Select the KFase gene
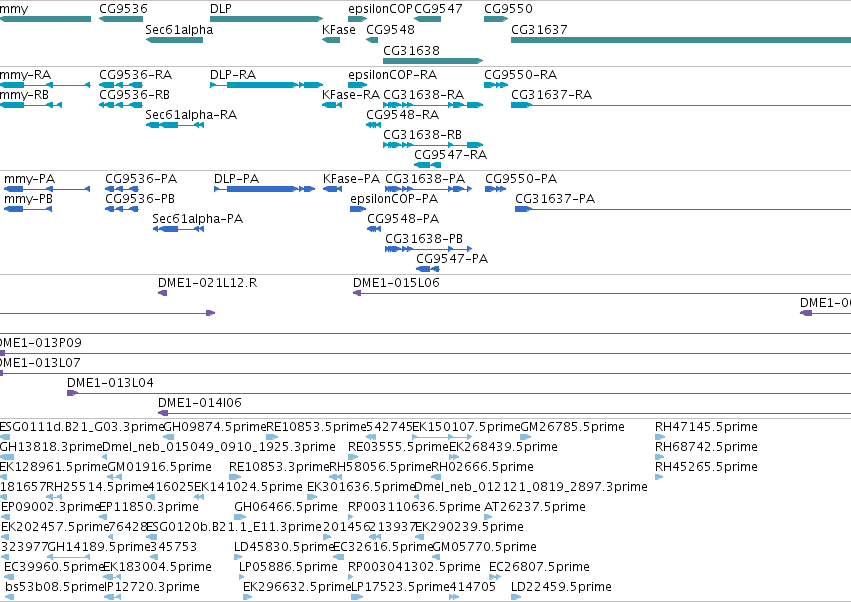The width and height of the screenshot is (851, 602). (331, 40)
